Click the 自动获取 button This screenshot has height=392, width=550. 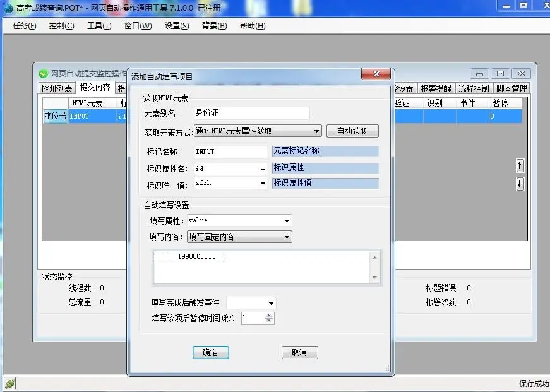[x=352, y=131]
